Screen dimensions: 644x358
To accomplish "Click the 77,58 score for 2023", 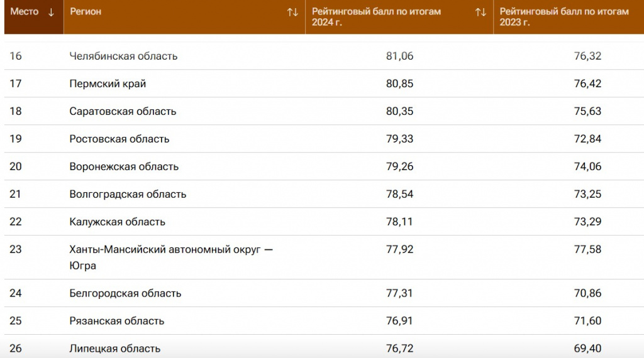I will click(587, 249).
